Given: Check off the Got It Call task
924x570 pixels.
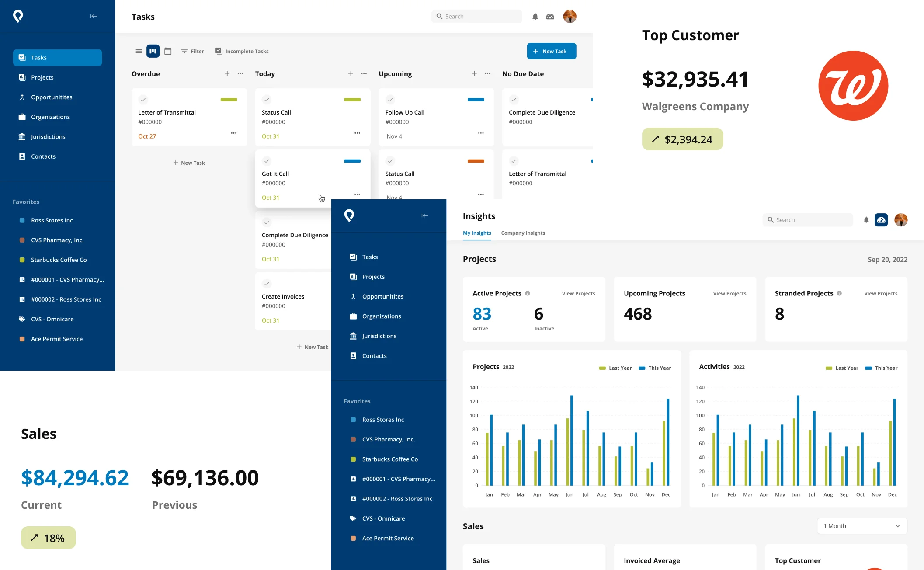Looking at the screenshot, I should pyautogui.click(x=267, y=161).
